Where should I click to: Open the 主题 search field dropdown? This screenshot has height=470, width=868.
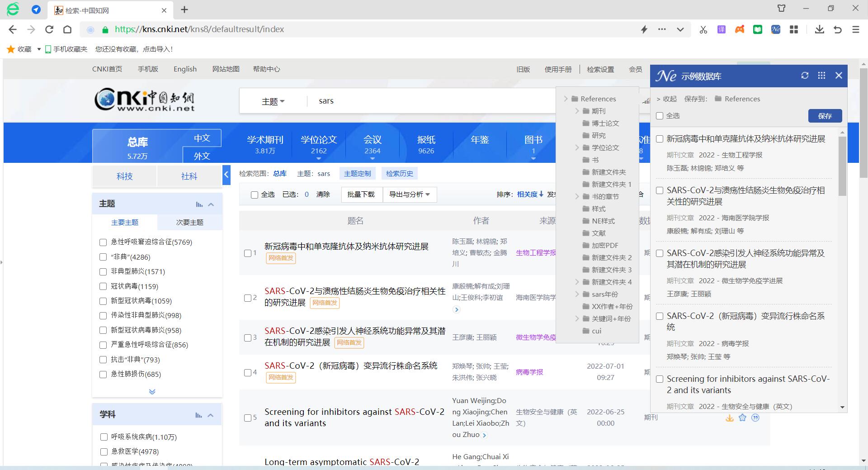coord(273,101)
